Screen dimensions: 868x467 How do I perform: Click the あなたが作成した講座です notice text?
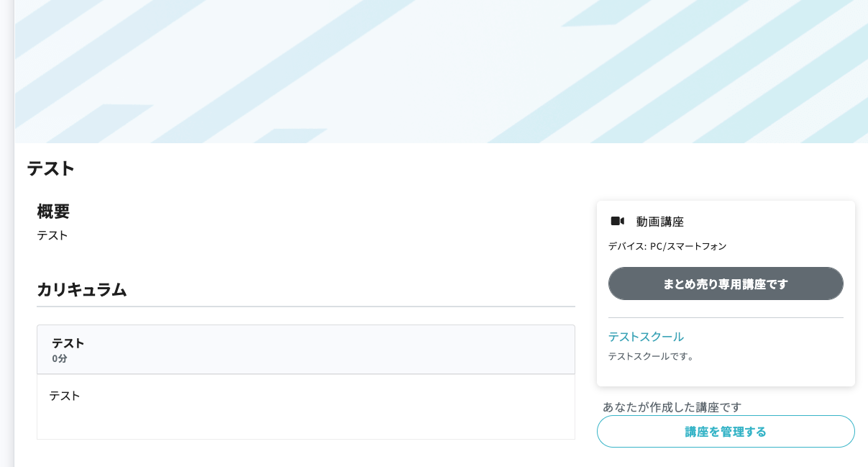click(672, 407)
